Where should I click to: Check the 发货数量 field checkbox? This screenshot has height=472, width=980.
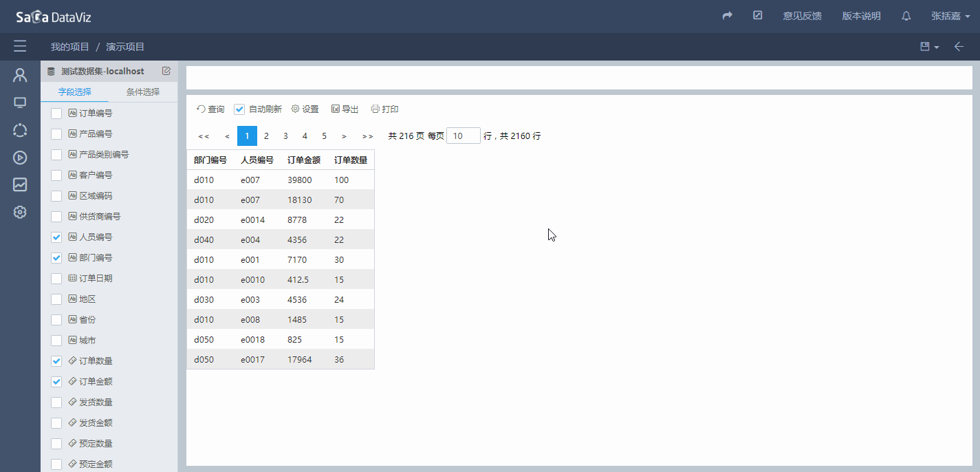(56, 403)
